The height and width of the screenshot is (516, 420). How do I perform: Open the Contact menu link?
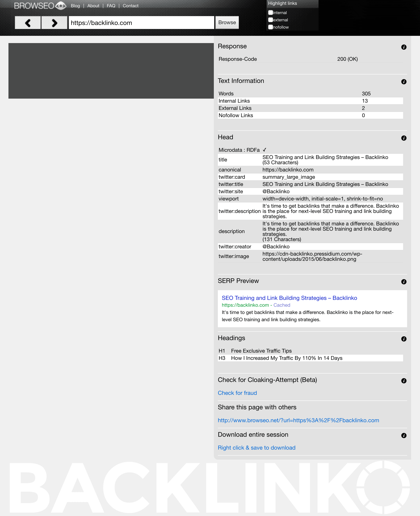click(130, 6)
